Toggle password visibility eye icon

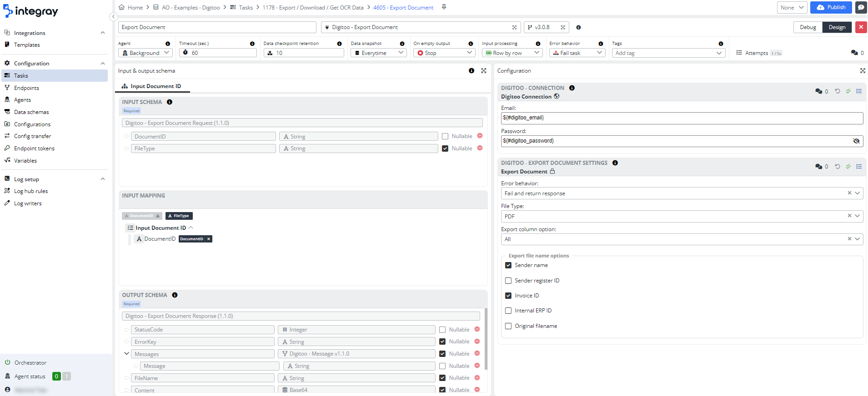856,141
